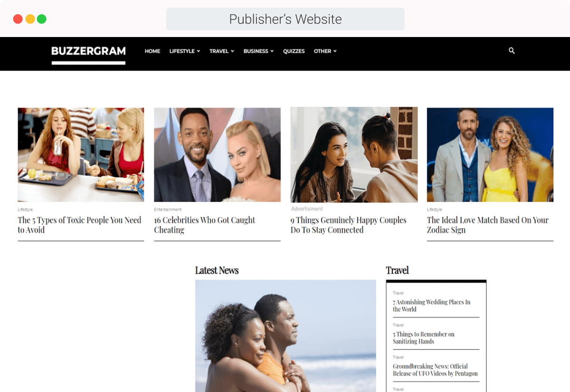Click the Latest News beach couple image

tap(285, 336)
